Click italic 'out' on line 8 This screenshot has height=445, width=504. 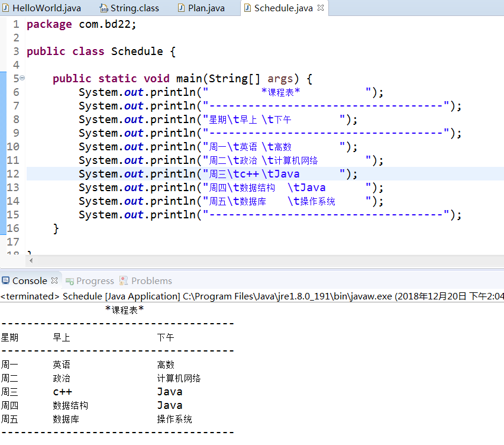(x=134, y=120)
